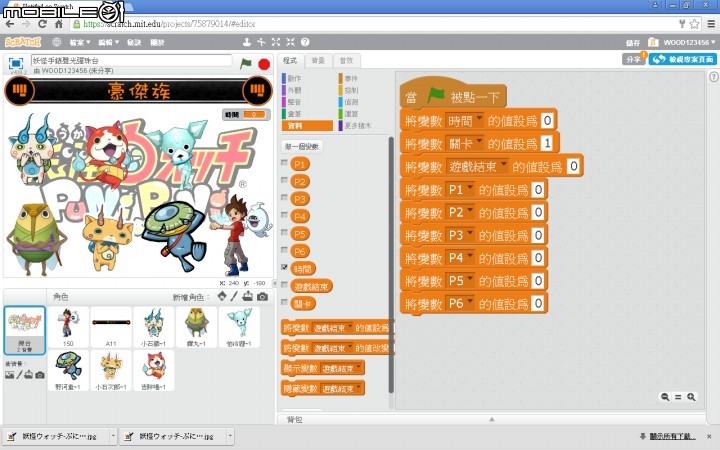Click 顯示所有下載 link in download bar
This screenshot has width=720, height=450.
672,436
